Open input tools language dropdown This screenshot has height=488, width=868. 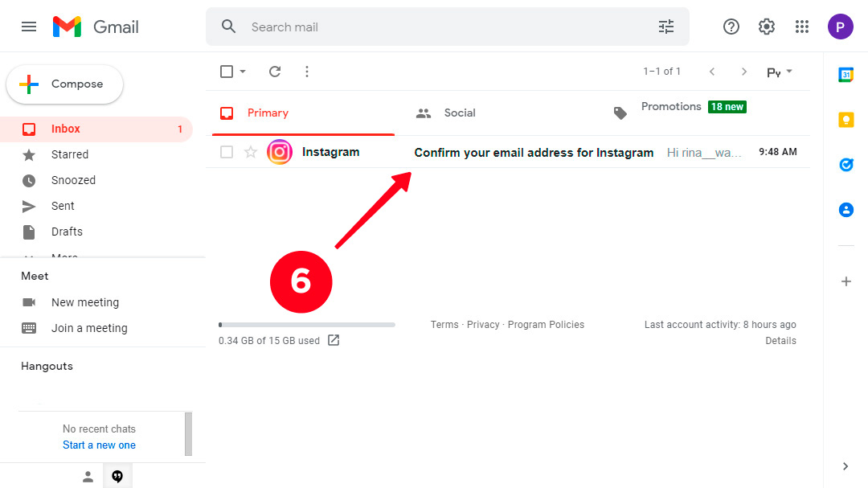[780, 72]
